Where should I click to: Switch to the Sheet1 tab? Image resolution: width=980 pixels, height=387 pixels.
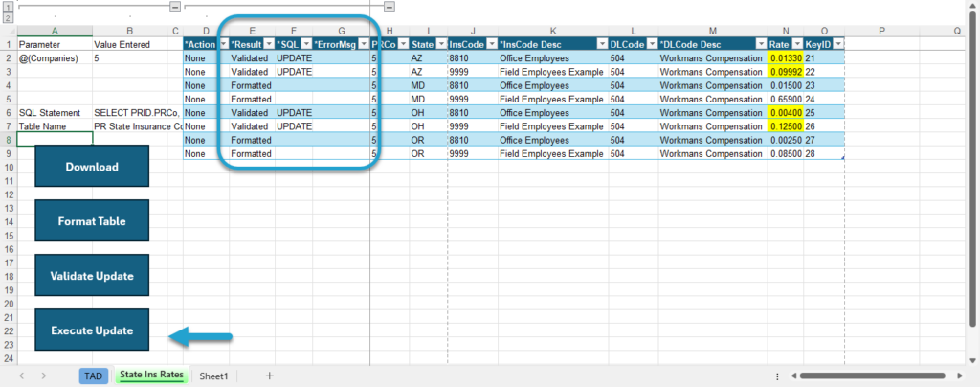coord(213,376)
